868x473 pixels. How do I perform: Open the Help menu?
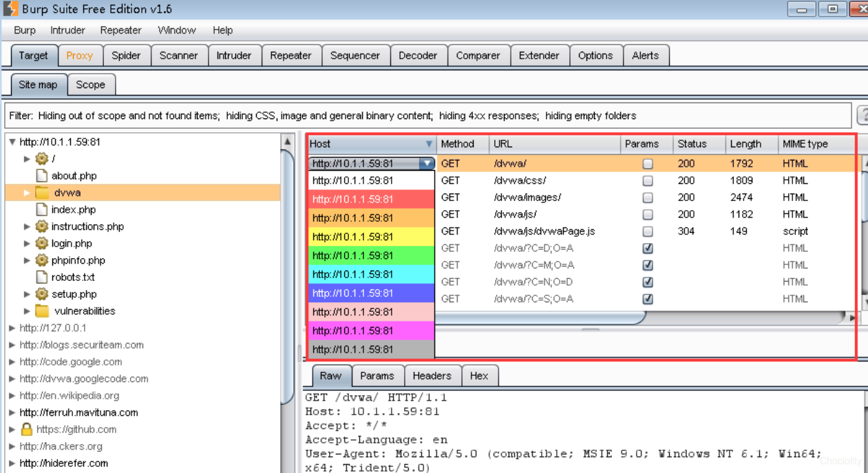pos(222,30)
